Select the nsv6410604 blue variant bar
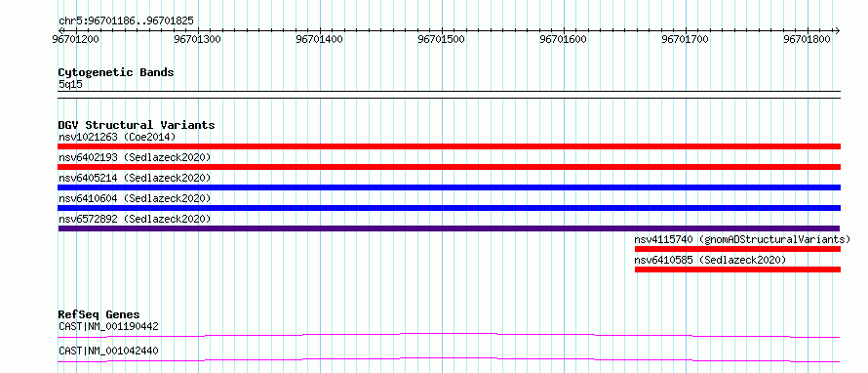Screen dimensions: 868x373 tap(449, 208)
